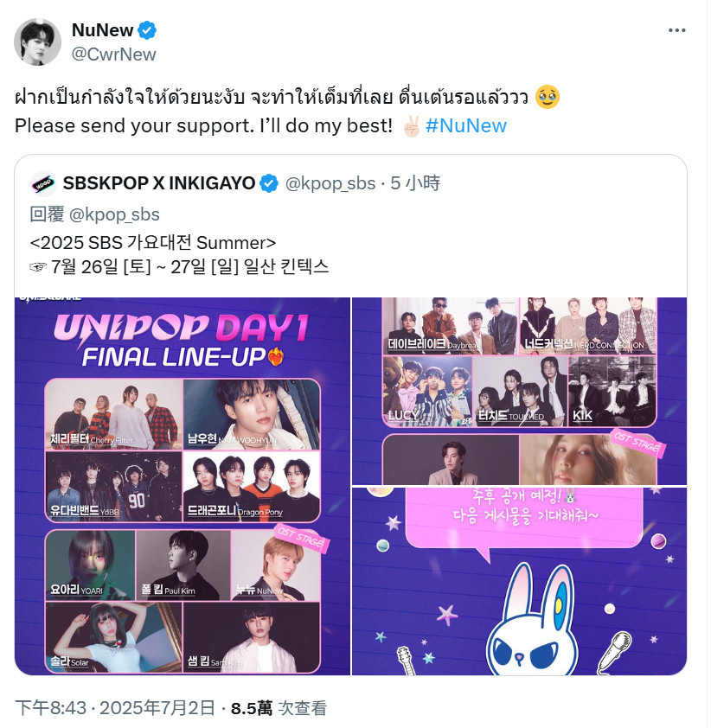Open the Daybreak band line-up image

[519, 392]
